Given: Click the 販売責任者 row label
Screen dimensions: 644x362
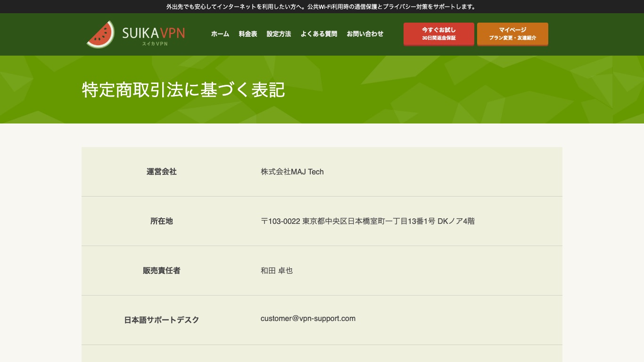Looking at the screenshot, I should click(x=162, y=271).
